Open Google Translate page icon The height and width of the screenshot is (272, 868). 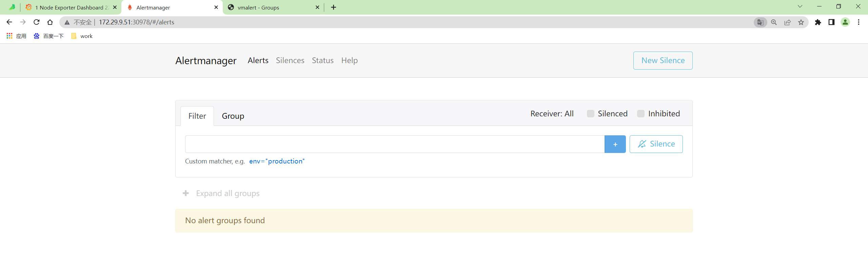(x=760, y=22)
